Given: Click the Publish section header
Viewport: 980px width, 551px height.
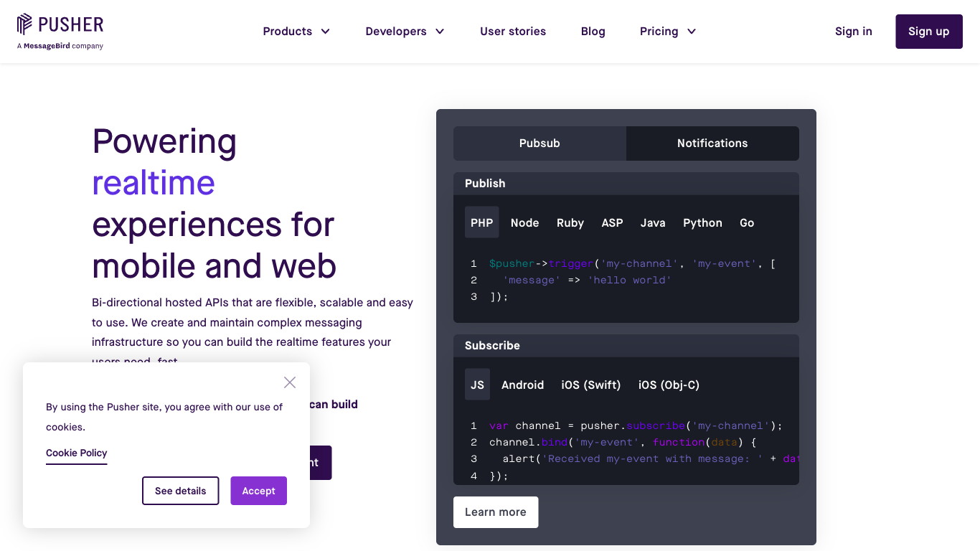Looking at the screenshot, I should pos(626,184).
